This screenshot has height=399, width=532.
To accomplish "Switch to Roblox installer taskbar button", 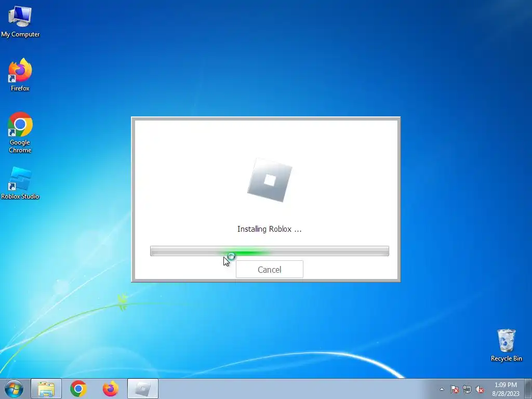I will pos(143,389).
